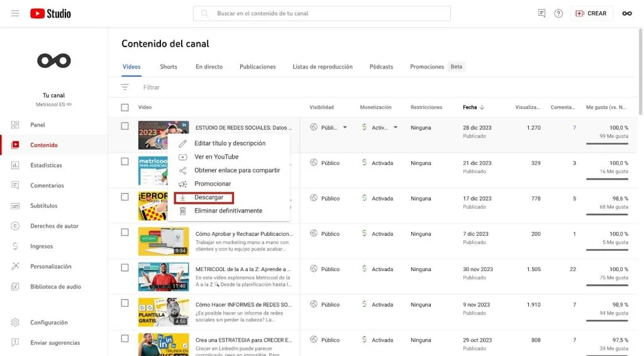This screenshot has height=356, width=644.
Task: Toggle the select-all videos checkbox
Action: click(x=125, y=108)
